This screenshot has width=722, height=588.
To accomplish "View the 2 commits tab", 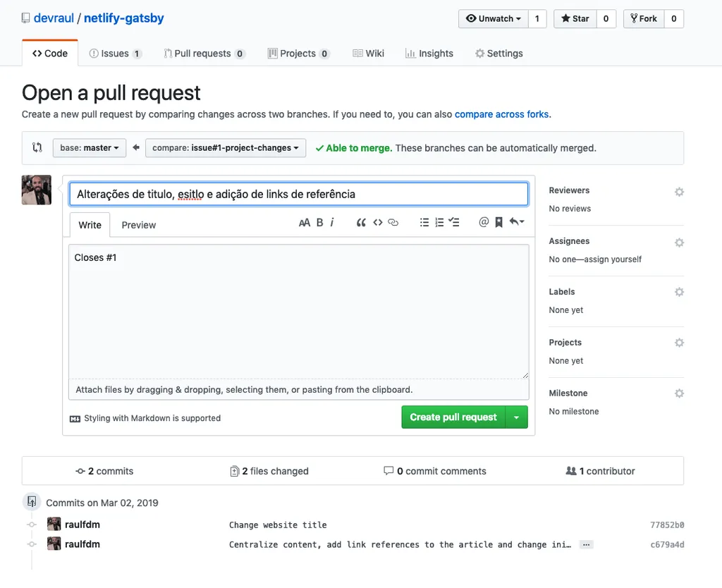I will [x=104, y=471].
